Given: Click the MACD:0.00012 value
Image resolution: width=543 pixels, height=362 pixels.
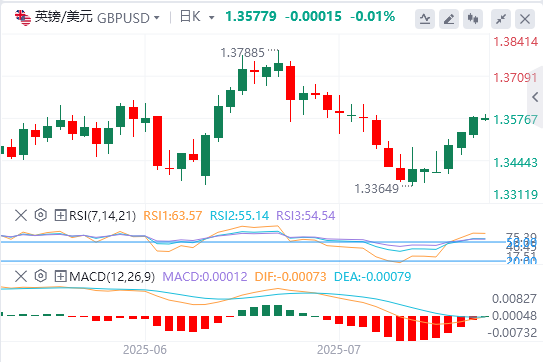Looking at the screenshot, I should (205, 277).
